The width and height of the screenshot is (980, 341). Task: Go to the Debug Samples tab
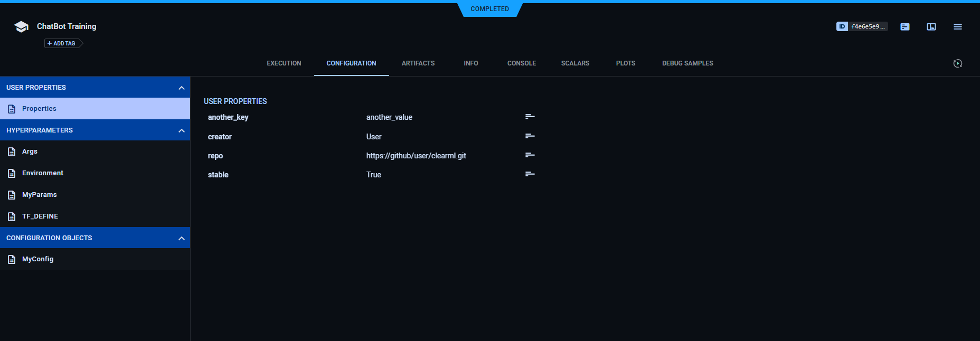coord(687,63)
